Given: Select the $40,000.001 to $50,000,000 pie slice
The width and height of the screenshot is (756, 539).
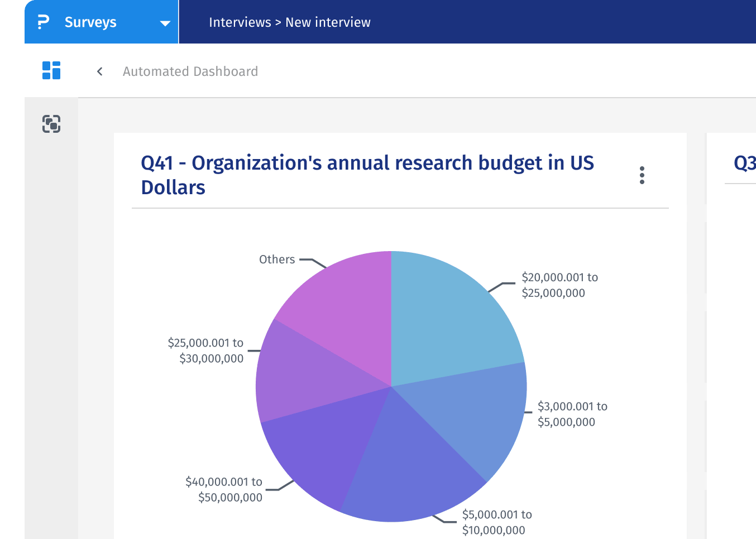Looking at the screenshot, I should click(324, 446).
